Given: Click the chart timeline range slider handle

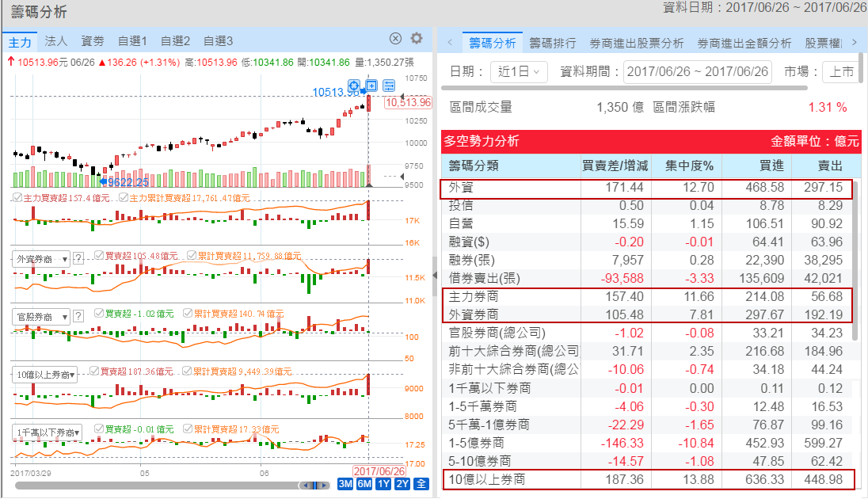Looking at the screenshot, I should point(314,485).
